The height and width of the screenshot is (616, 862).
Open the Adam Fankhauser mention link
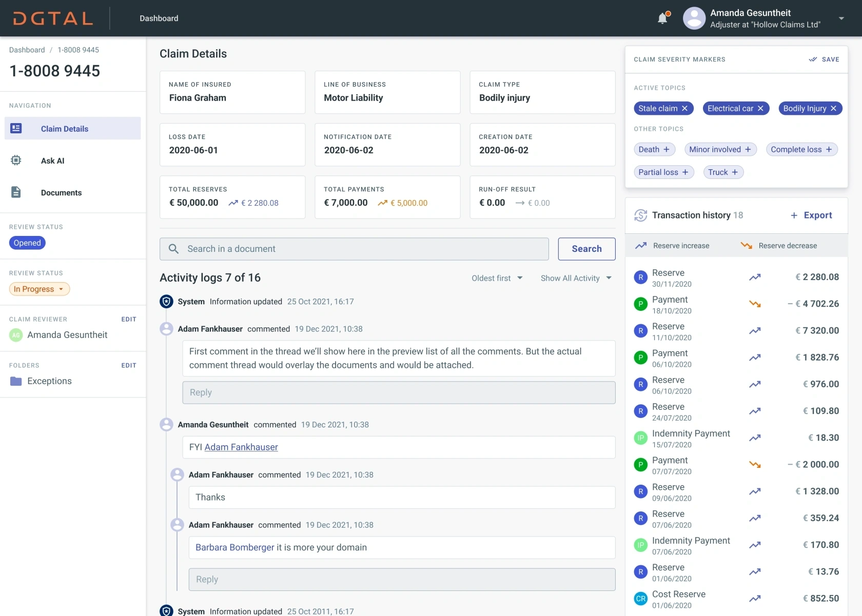pyautogui.click(x=241, y=447)
